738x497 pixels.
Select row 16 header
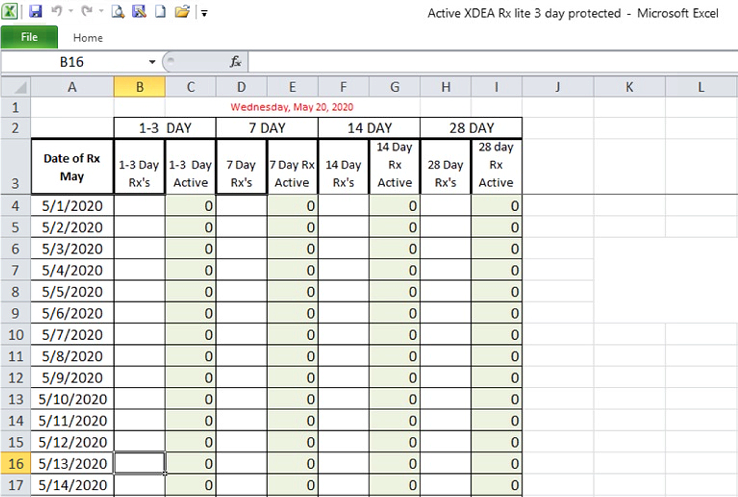coord(16,464)
